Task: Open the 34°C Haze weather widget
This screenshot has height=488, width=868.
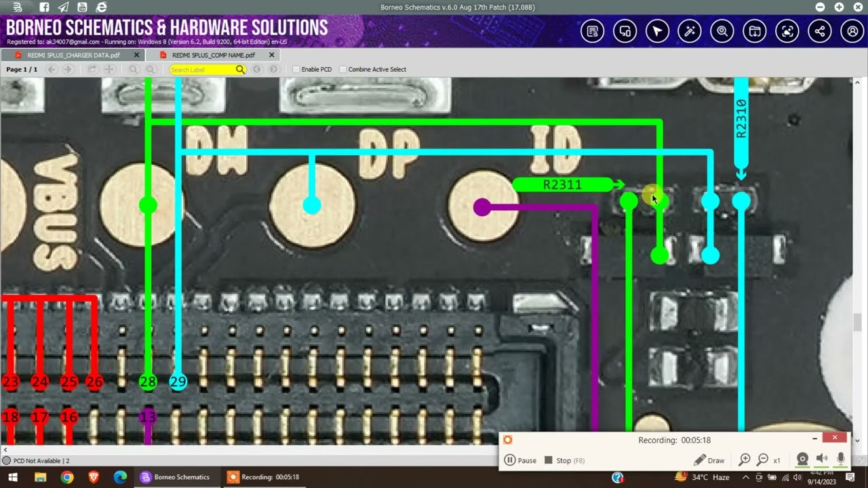Action: [x=703, y=477]
